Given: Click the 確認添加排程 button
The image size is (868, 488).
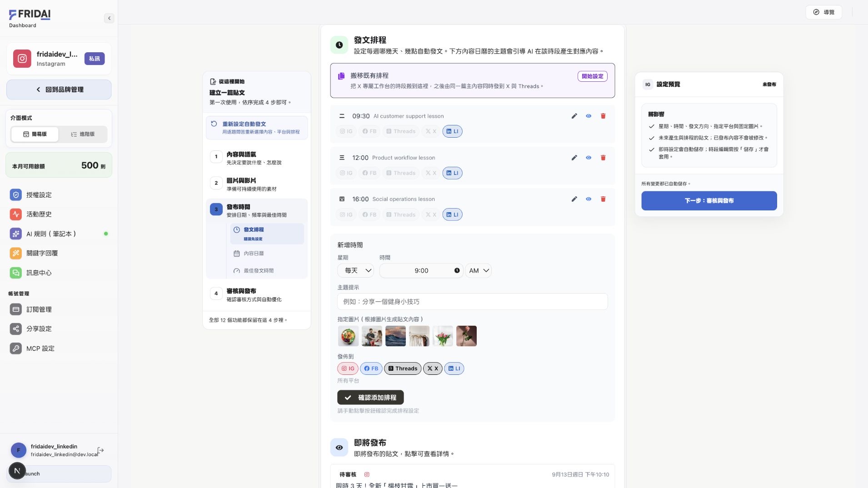Looking at the screenshot, I should tap(370, 398).
